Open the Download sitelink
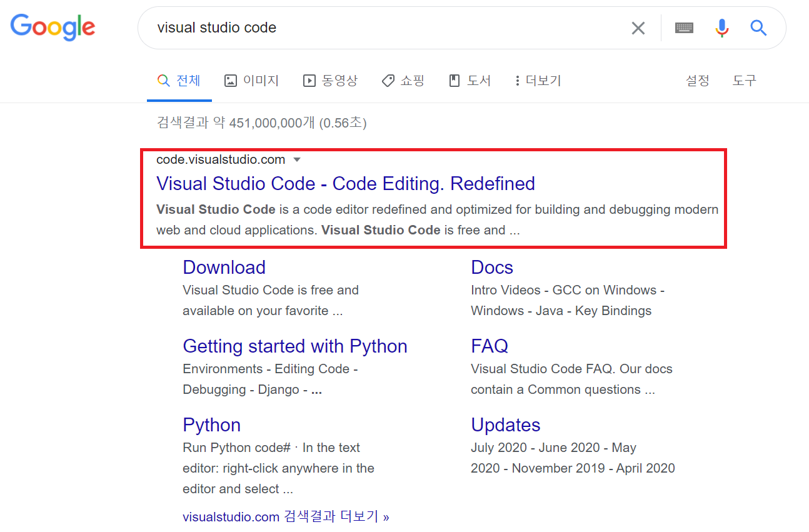Screen dimensions: 809x532 coord(224,268)
